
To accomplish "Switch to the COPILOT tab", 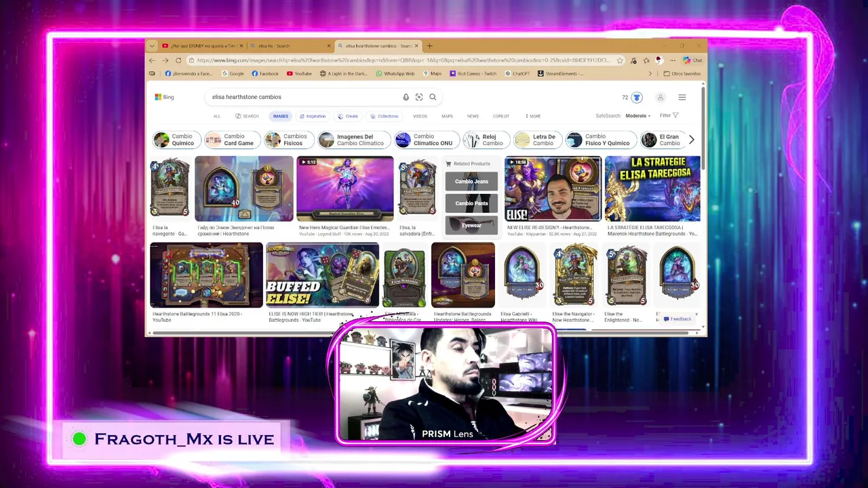I will [501, 116].
